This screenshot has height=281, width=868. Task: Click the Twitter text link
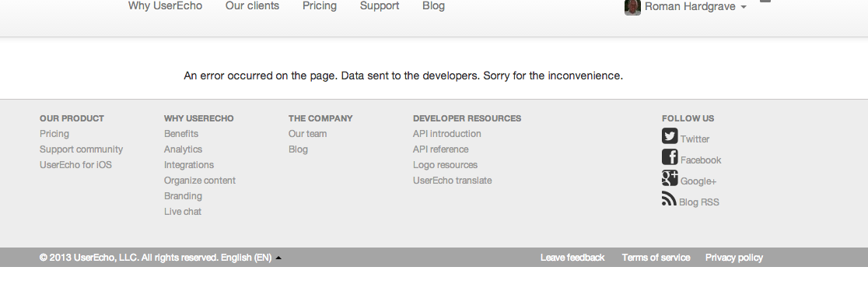tap(695, 139)
